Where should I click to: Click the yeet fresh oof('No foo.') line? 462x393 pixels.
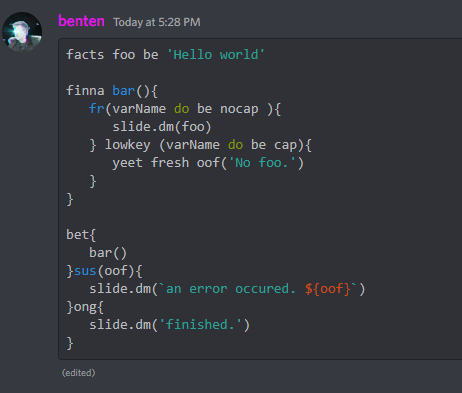(208, 163)
